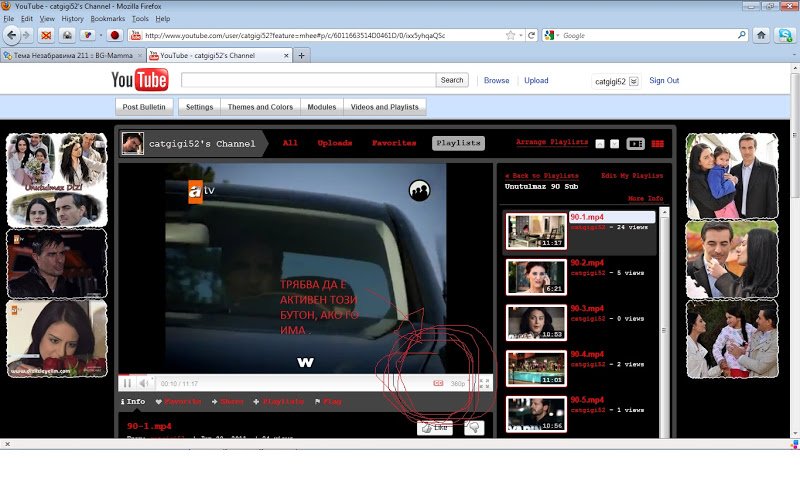Click the Themes and Colors button
This screenshot has height=491, width=800.
(x=260, y=107)
